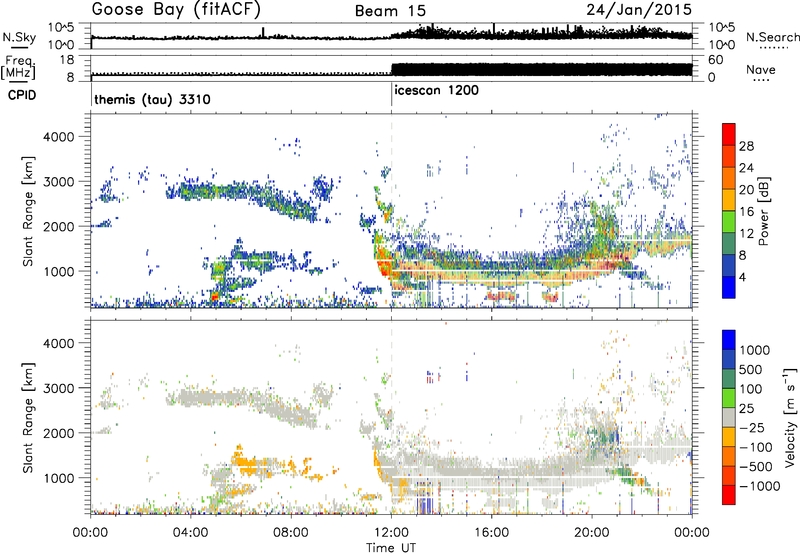Click the '3000' tick on the velocity panel range axis
The image size is (800, 554).
tap(58, 388)
